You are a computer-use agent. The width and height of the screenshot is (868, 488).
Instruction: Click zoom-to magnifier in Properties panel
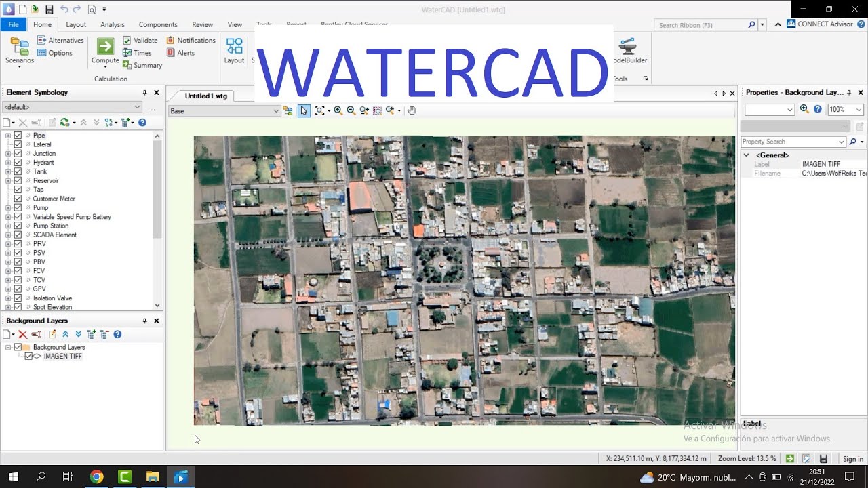point(804,109)
